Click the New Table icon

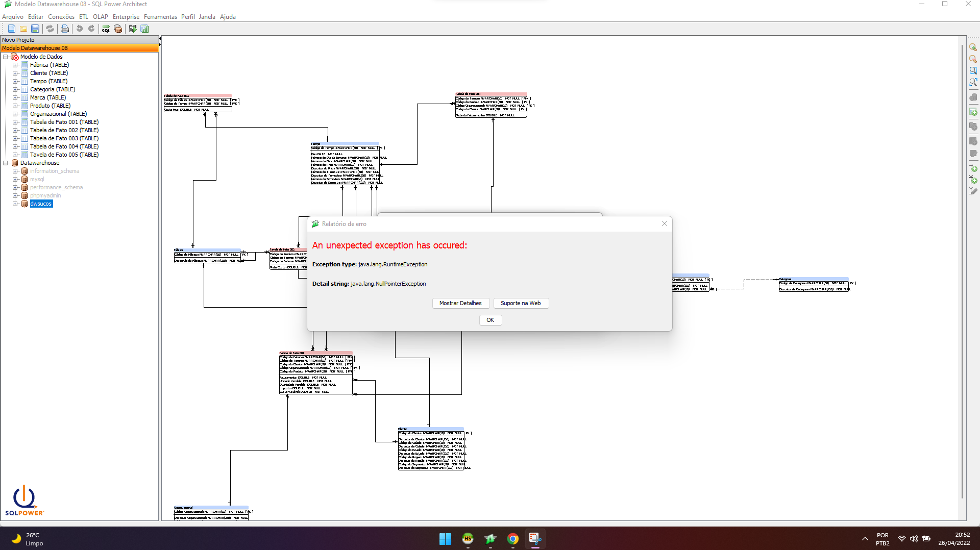[x=973, y=112]
